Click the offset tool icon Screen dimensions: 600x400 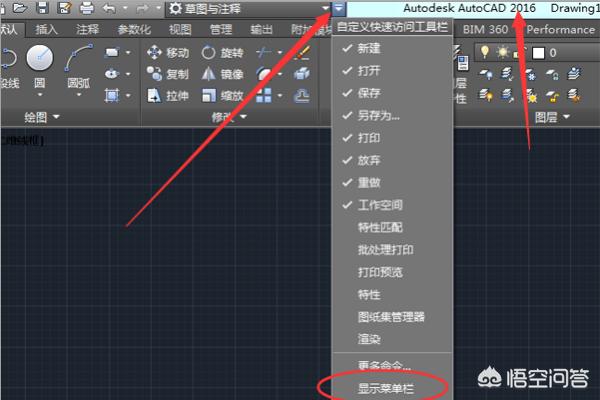(302, 95)
